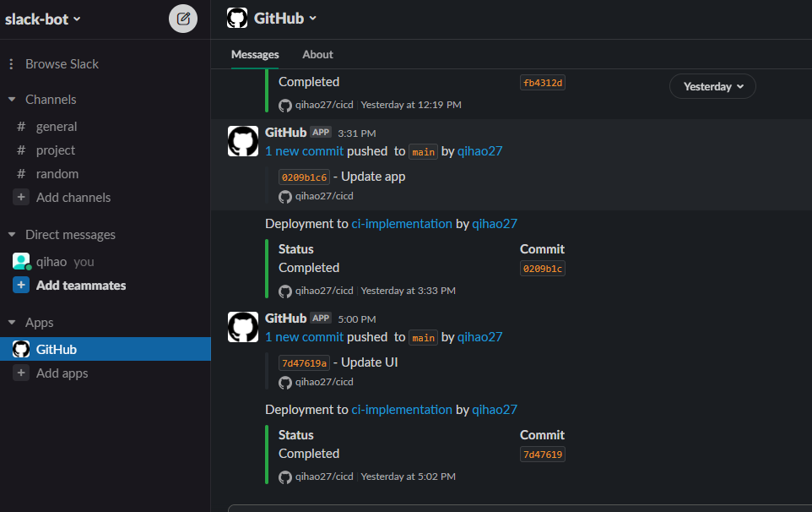This screenshot has height=512, width=812.
Task: Open the slack-bot workspace dropdown
Action: tap(43, 19)
